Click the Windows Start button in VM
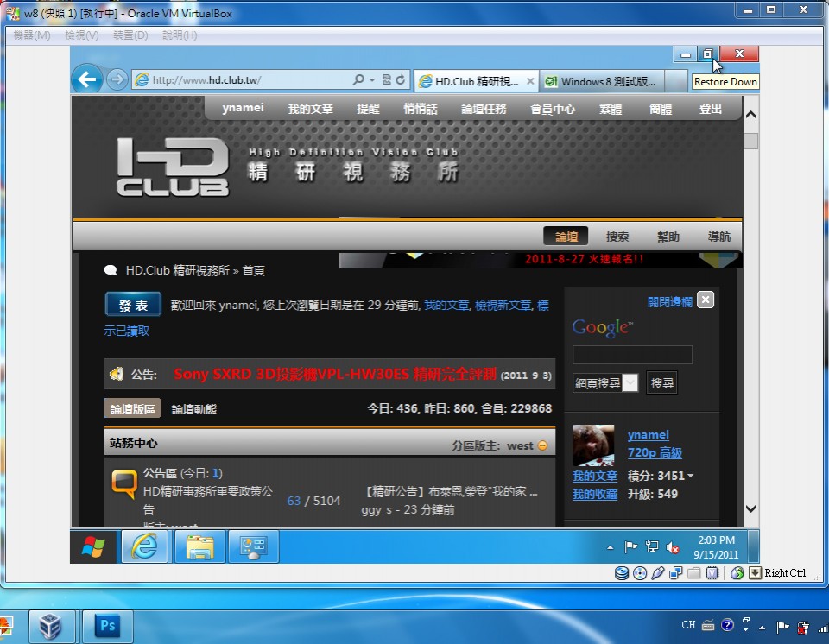This screenshot has height=644, width=829. (93, 546)
